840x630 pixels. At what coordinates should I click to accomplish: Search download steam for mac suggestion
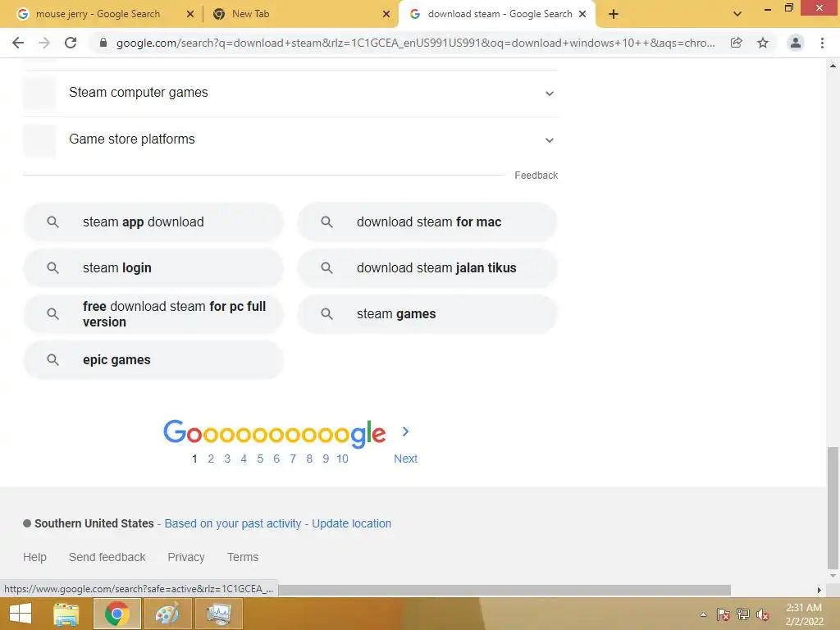pos(427,221)
